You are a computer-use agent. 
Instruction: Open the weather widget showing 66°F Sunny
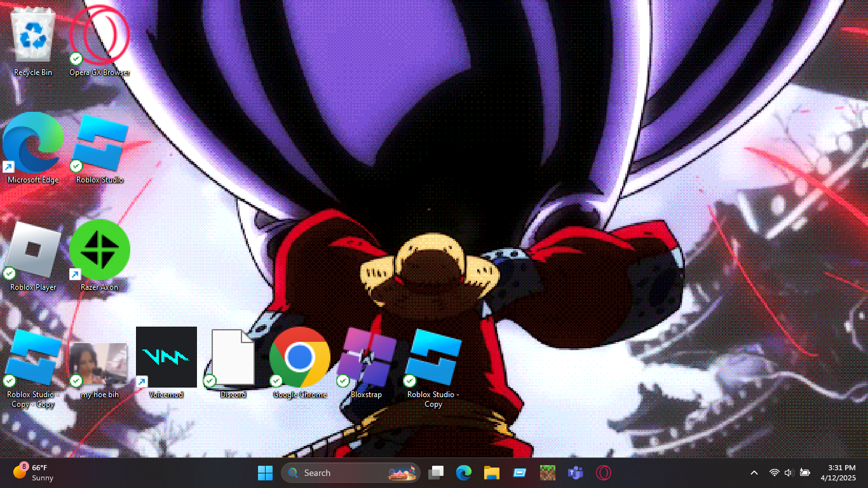pyautogui.click(x=34, y=473)
